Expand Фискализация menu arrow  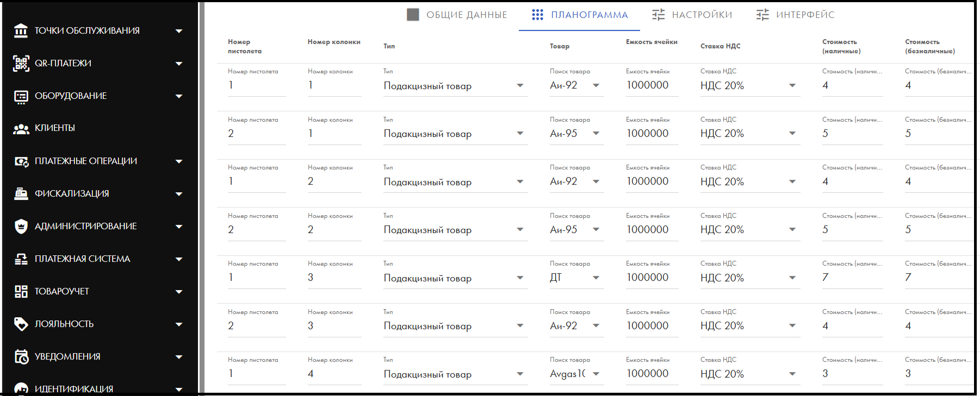click(179, 194)
